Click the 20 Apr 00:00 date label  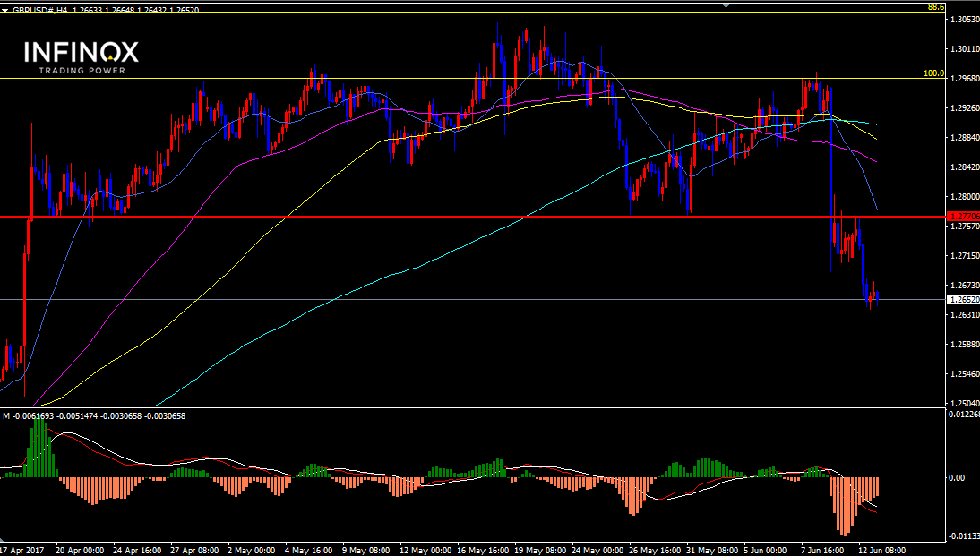click(80, 551)
